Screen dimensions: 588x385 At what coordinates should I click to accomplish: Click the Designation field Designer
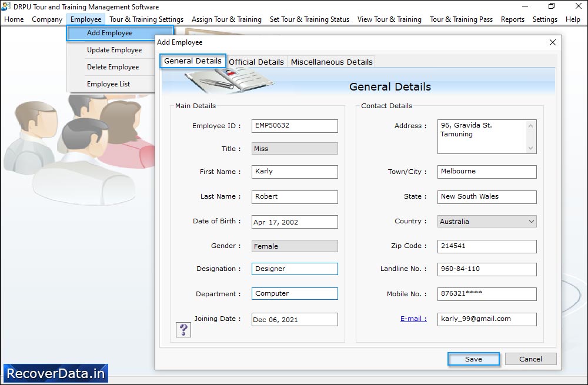(x=295, y=269)
